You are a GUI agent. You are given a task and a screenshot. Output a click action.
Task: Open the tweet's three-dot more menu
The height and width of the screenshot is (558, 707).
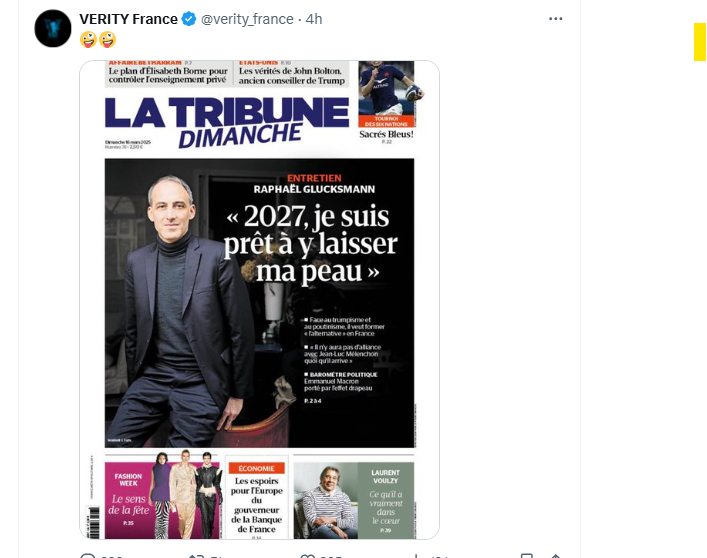click(x=556, y=19)
